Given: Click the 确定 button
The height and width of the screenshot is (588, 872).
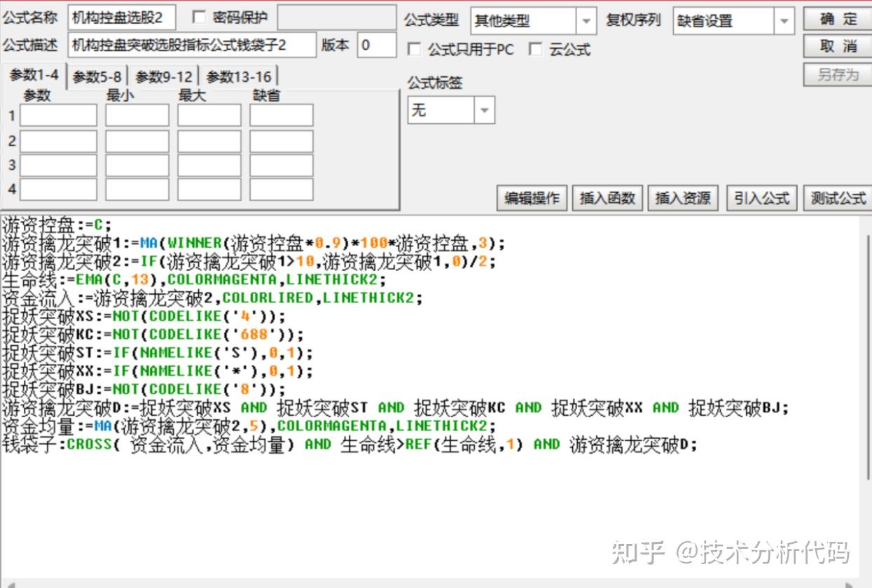Looking at the screenshot, I should [x=837, y=18].
